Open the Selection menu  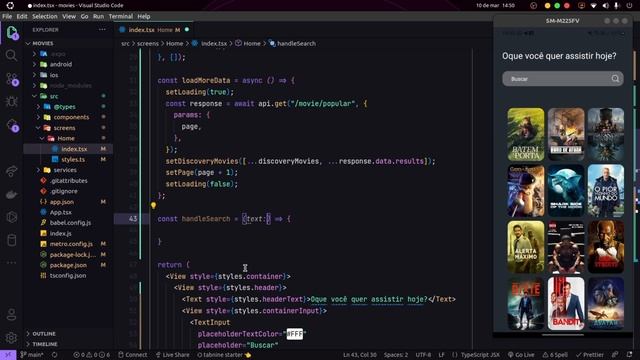[x=45, y=16]
